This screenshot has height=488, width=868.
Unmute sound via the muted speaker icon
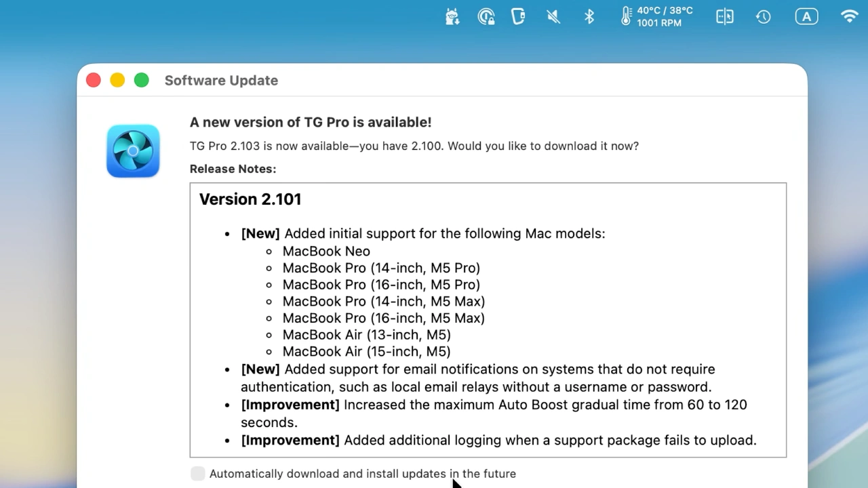pyautogui.click(x=553, y=16)
